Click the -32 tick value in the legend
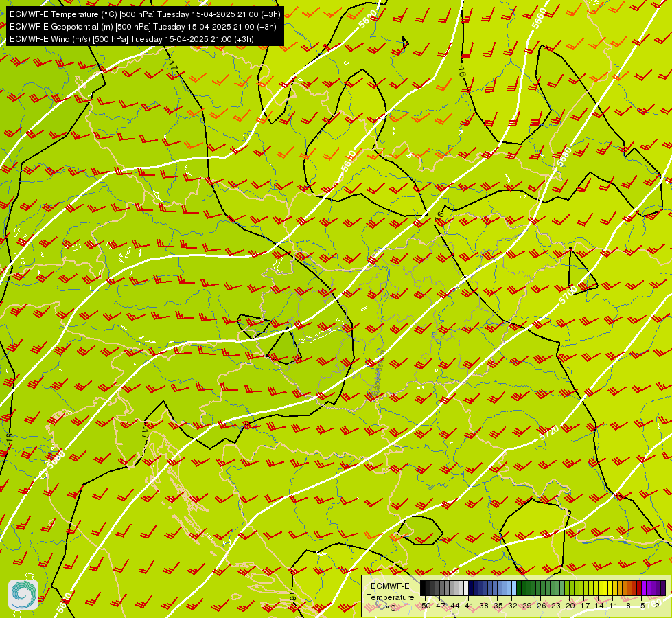The width and height of the screenshot is (672, 618). [x=511, y=606]
